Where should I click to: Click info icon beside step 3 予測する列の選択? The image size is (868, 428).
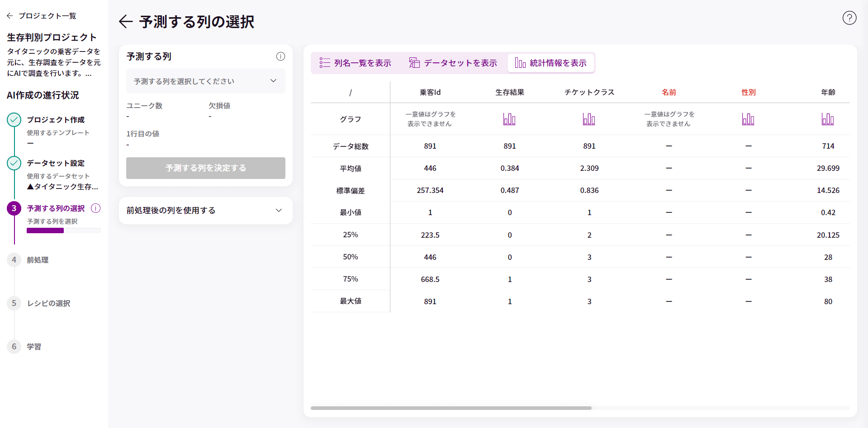96,208
